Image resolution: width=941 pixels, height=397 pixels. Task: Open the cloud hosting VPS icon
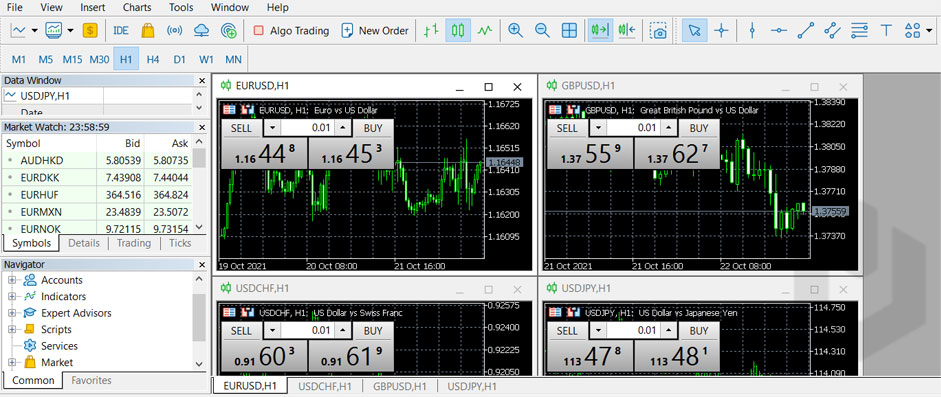pyautogui.click(x=202, y=30)
